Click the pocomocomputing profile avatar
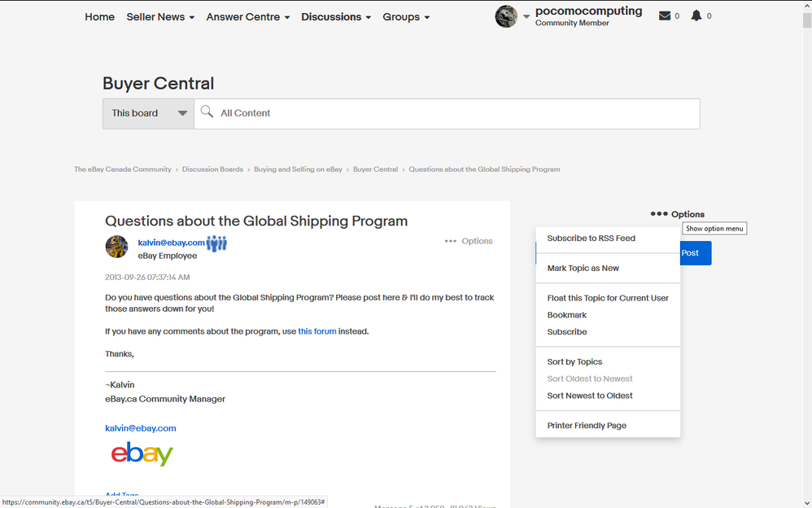 [x=506, y=16]
